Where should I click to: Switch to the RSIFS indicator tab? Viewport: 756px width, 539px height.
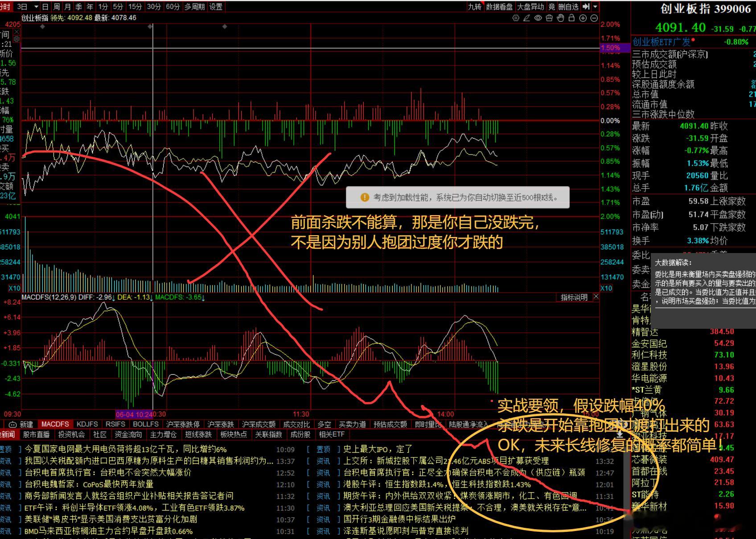[115, 424]
